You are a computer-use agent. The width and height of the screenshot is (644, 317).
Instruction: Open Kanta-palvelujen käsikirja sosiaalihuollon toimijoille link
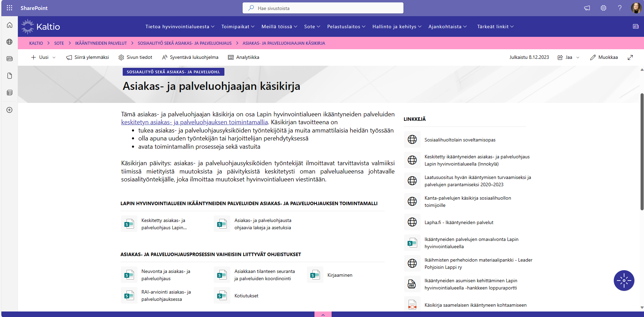(468, 202)
